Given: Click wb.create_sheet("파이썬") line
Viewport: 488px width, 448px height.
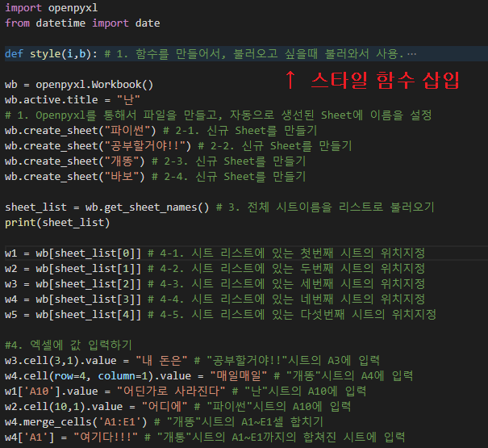Looking at the screenshot, I should tap(161, 131).
